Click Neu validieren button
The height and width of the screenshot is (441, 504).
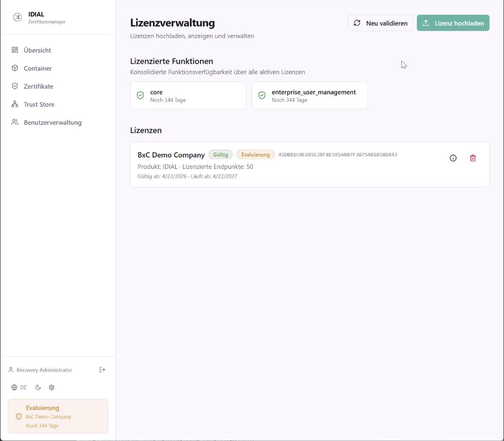tap(380, 23)
